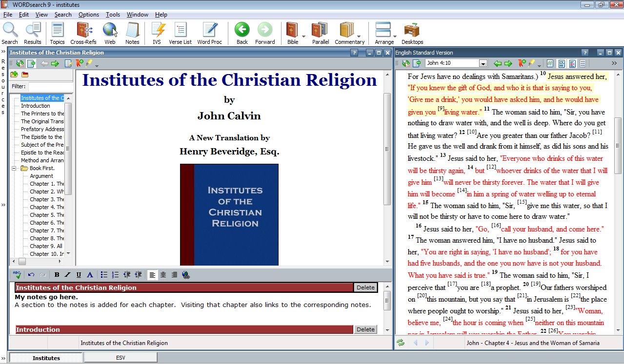Open the Arrange button dropdown arrow
Screen dimensions: 624x364
[394, 37]
